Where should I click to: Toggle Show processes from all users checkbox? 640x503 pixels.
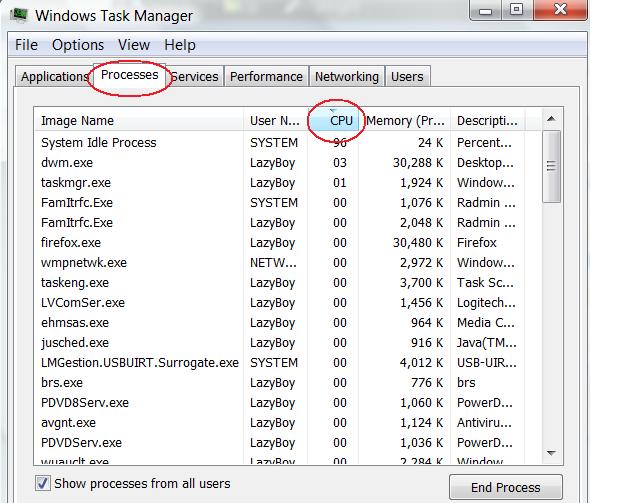pos(43,483)
